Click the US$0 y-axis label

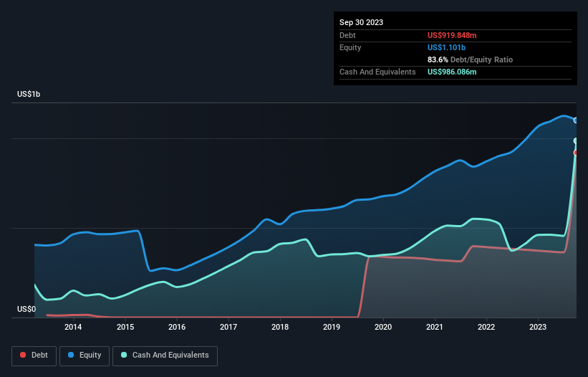pyautogui.click(x=26, y=309)
